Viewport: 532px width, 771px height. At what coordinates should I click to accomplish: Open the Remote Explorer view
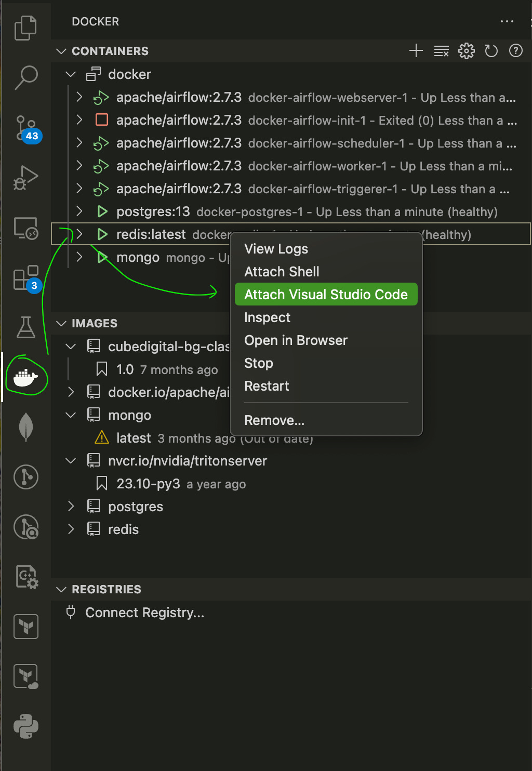(25, 228)
